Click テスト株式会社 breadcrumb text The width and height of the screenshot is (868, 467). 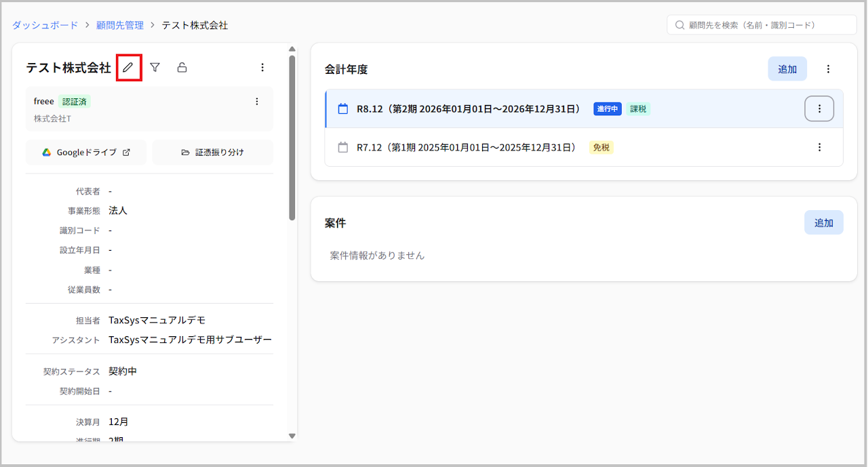[x=195, y=25]
